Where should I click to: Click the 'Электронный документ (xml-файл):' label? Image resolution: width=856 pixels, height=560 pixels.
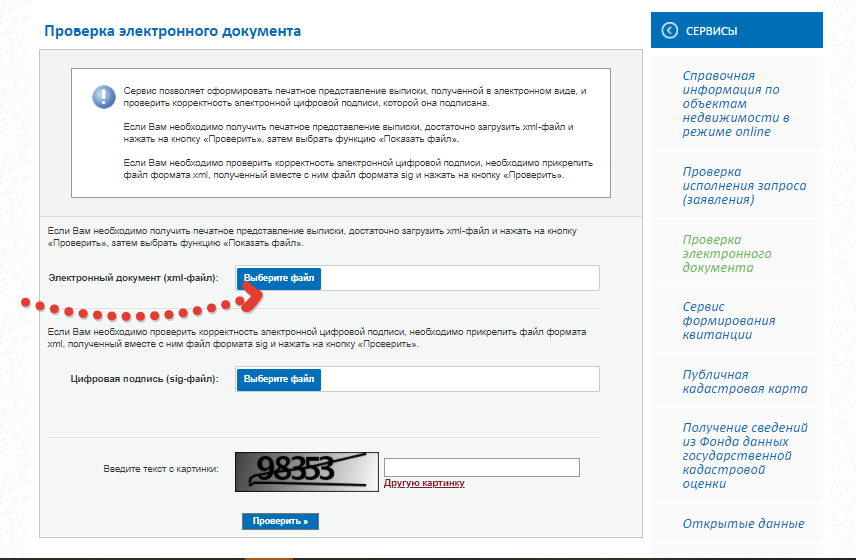(x=133, y=278)
